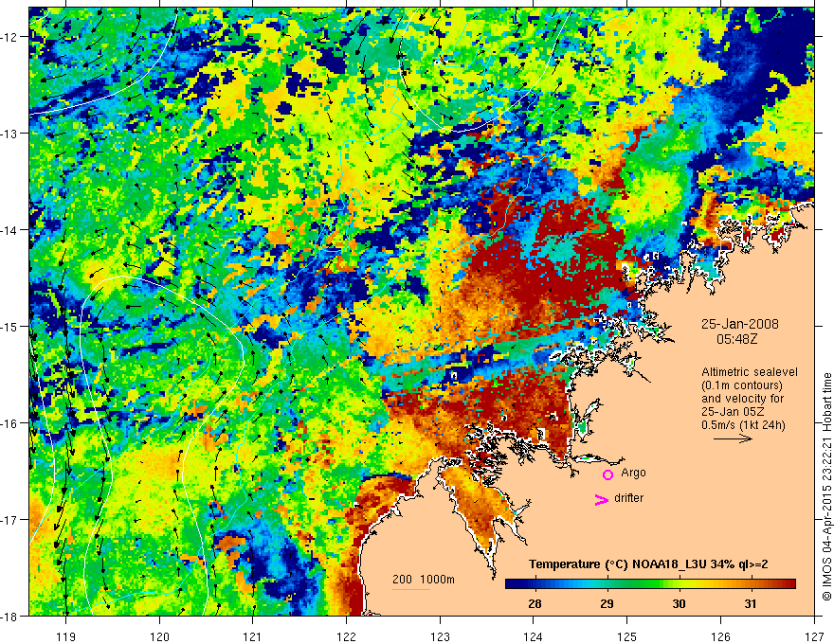Click the color bar value 29
The width and height of the screenshot is (834, 644).
pos(607,604)
